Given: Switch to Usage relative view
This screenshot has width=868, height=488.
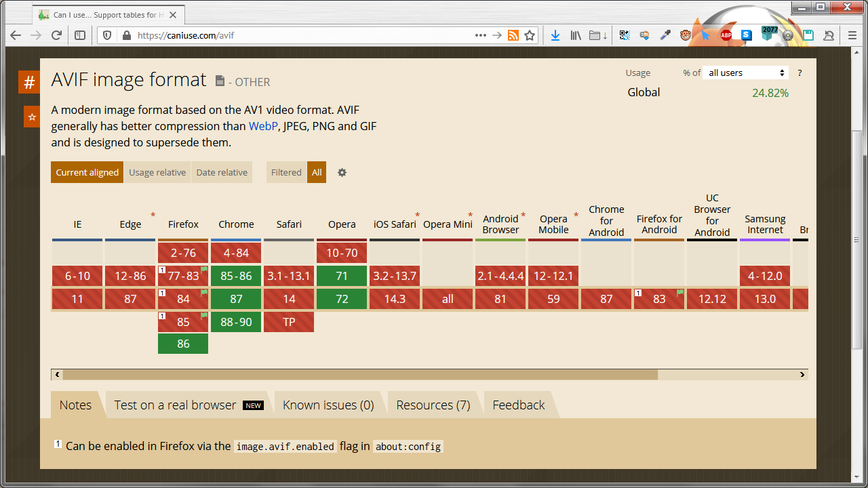Looking at the screenshot, I should pos(157,172).
